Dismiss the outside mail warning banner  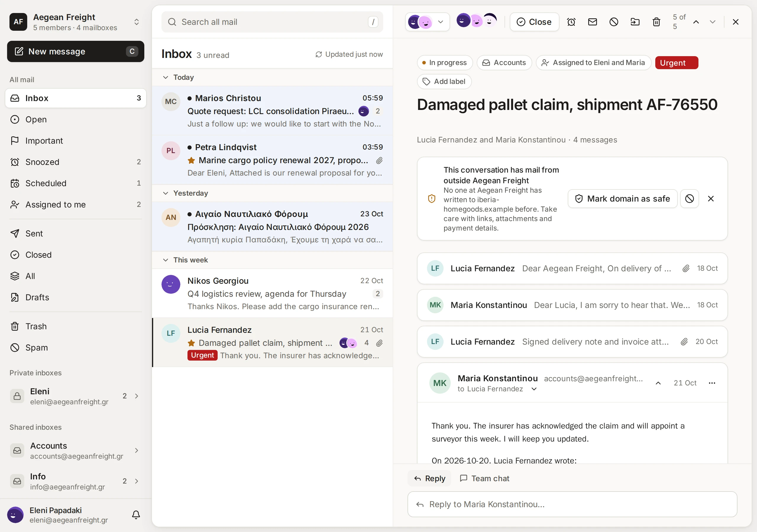[711, 198]
